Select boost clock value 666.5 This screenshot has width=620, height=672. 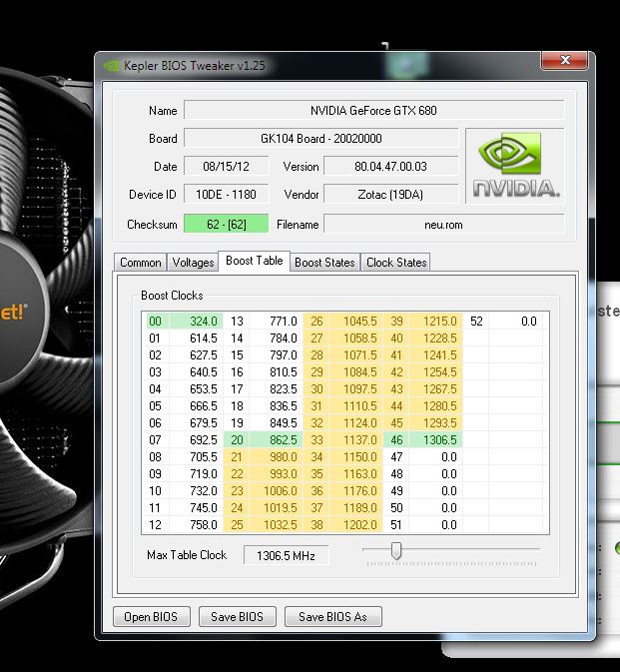coord(197,405)
